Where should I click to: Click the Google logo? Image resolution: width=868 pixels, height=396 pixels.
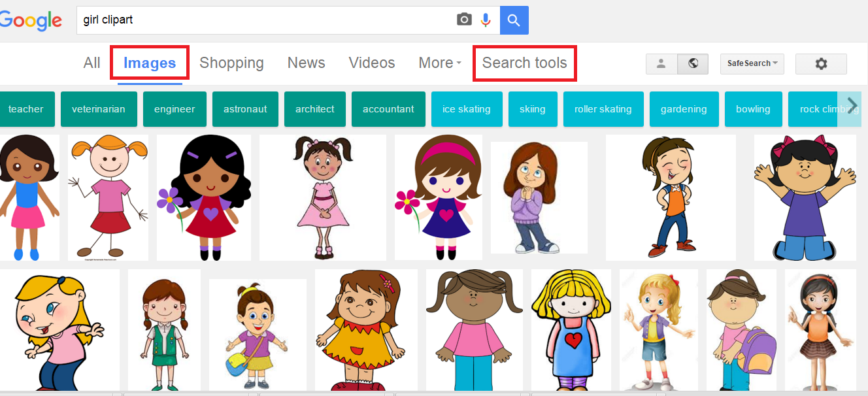31,20
